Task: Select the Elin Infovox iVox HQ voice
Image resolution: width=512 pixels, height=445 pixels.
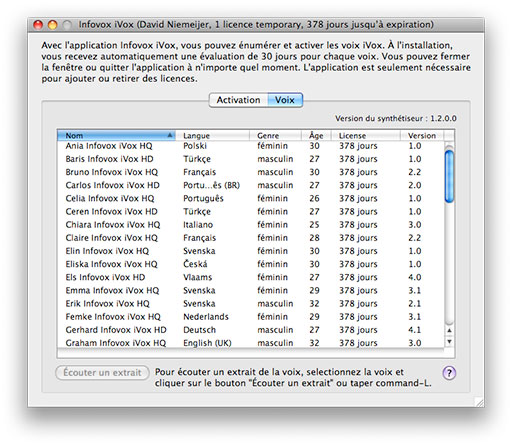Action: (251, 251)
